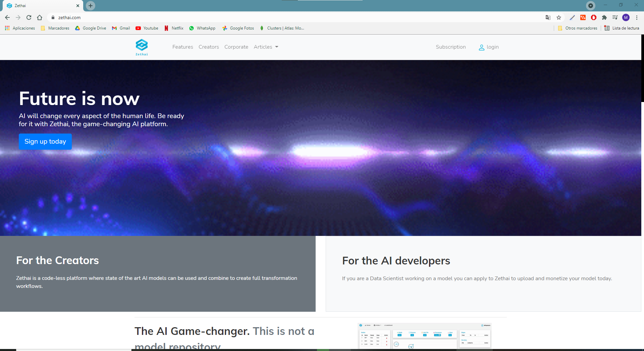Close the Zethai browser tab
Screen dimensions: 644x351
(x=78, y=6)
